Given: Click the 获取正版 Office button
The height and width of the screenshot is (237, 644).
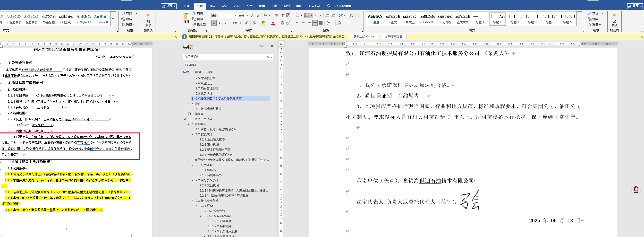Looking at the screenshot, I should click(x=364, y=36).
